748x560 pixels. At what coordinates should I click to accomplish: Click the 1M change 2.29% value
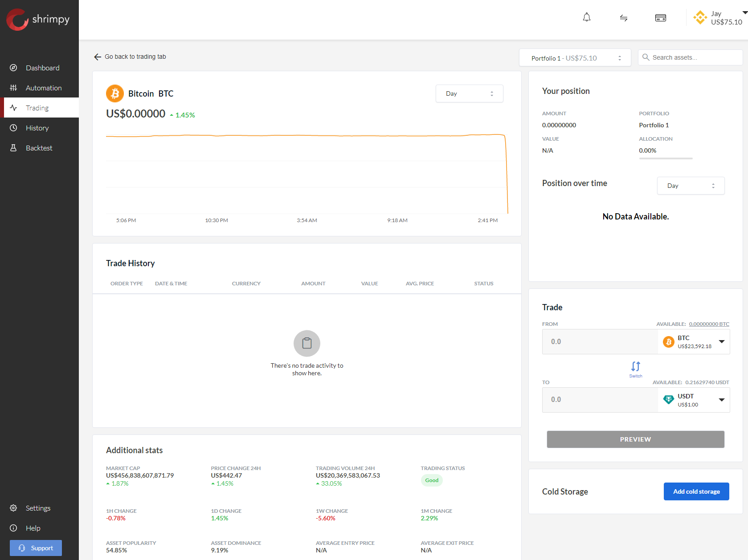[429, 518]
